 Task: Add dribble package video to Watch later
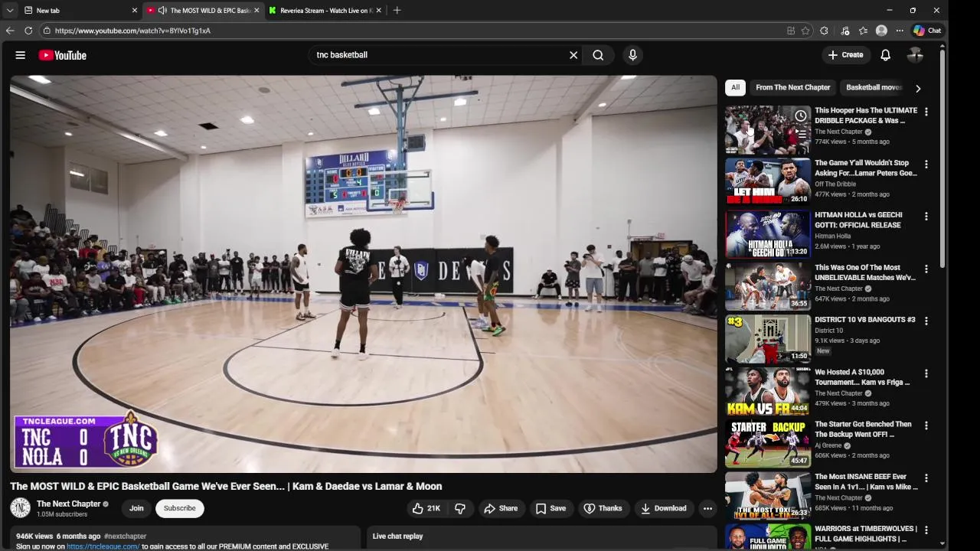click(x=800, y=116)
